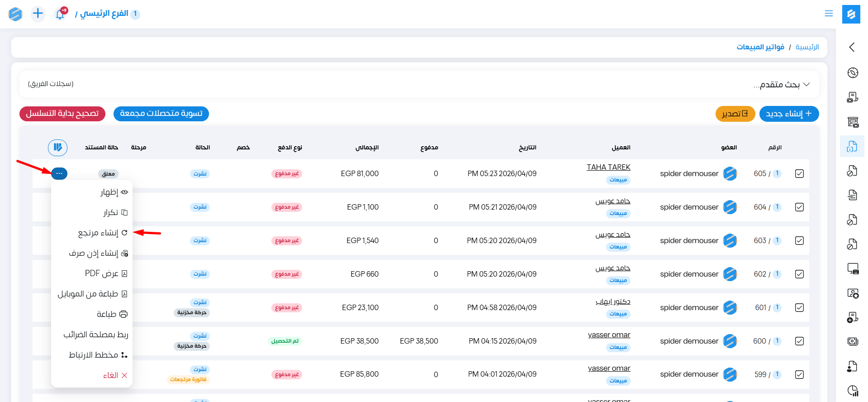Click the user avatar in invoice 605 row
868x402 pixels.
coord(730,173)
